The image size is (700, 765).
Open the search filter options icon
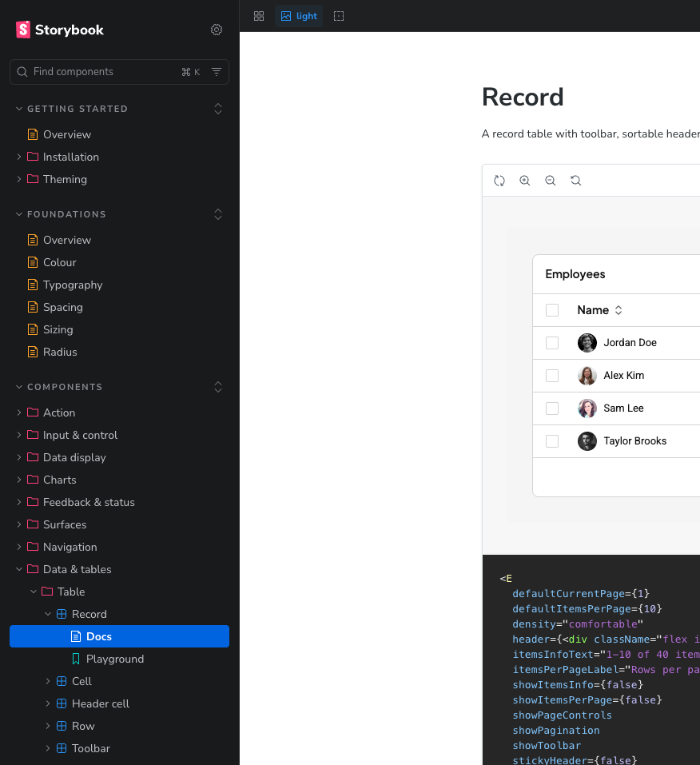click(217, 72)
